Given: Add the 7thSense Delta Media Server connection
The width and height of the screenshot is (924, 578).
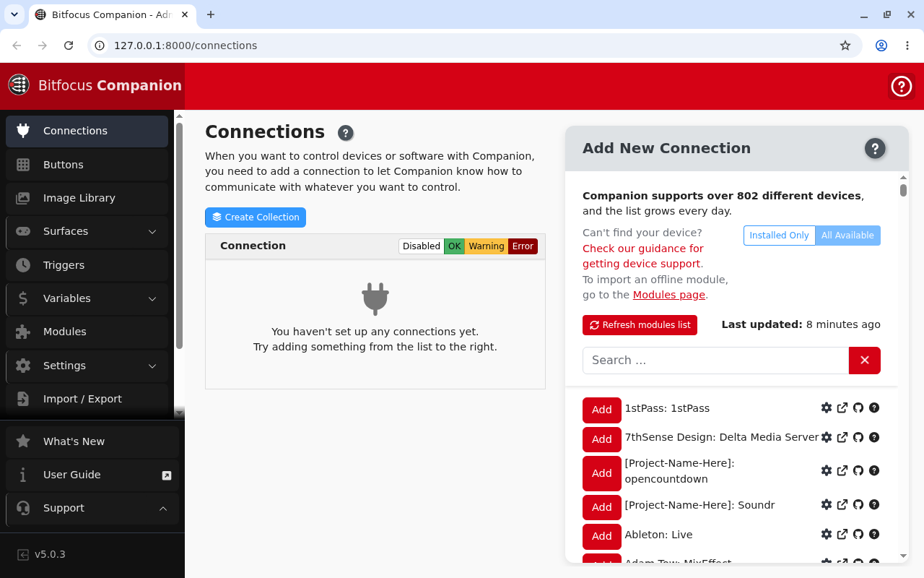Looking at the screenshot, I should tap(602, 439).
